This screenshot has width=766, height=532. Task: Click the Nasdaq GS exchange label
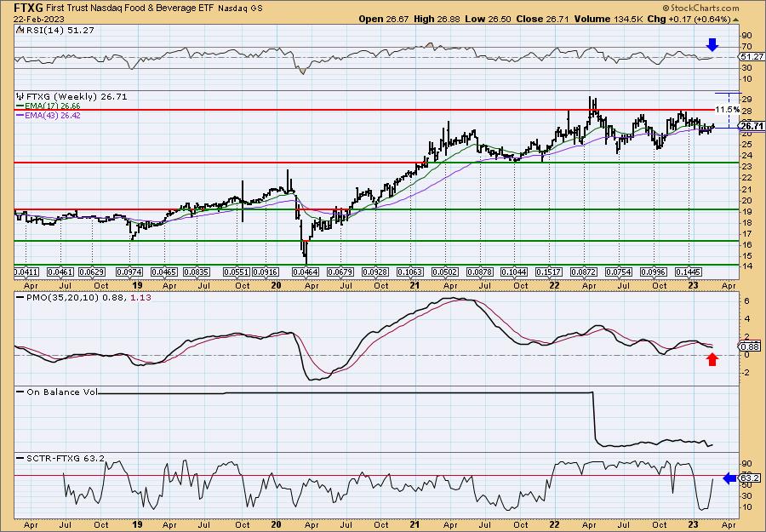pos(240,9)
